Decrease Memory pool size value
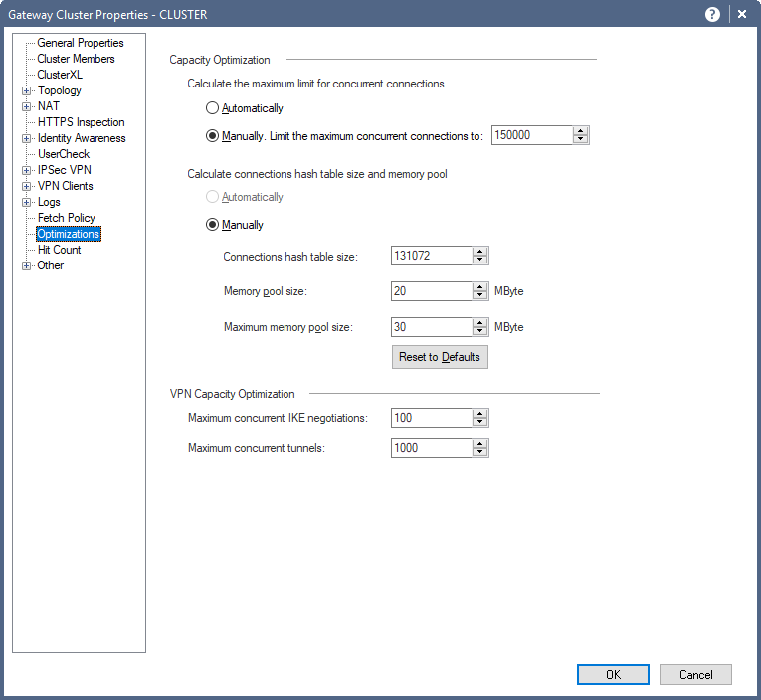The height and width of the screenshot is (700, 761). [480, 296]
